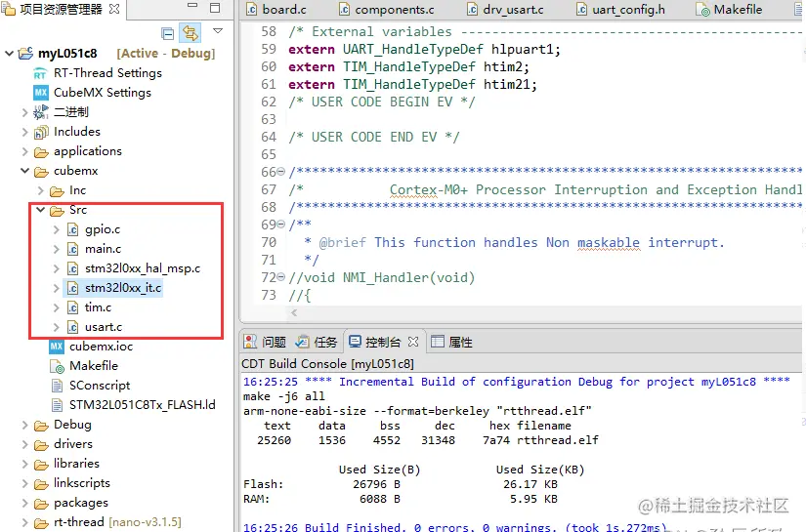Click gpio.c file icon

[x=73, y=229]
